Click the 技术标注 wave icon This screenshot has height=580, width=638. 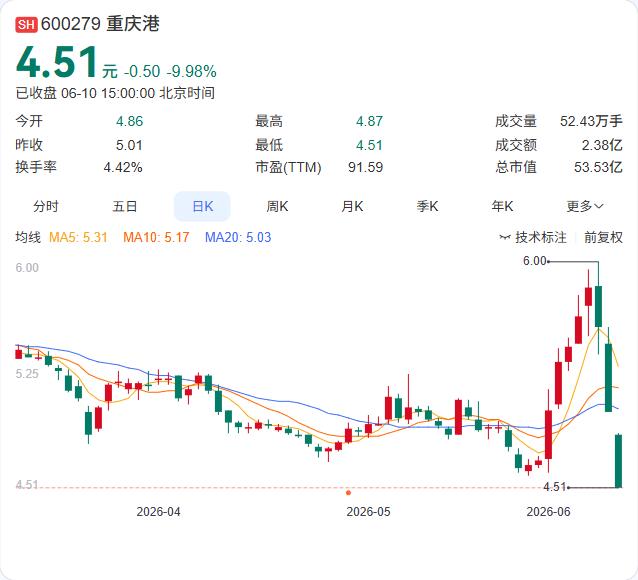click(x=505, y=237)
